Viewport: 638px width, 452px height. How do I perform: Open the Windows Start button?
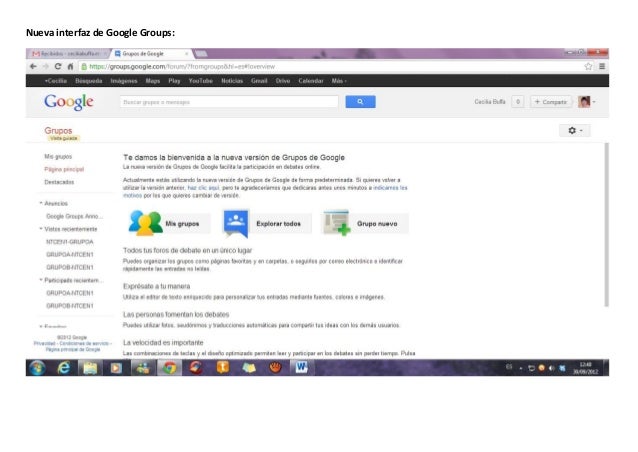point(37,368)
